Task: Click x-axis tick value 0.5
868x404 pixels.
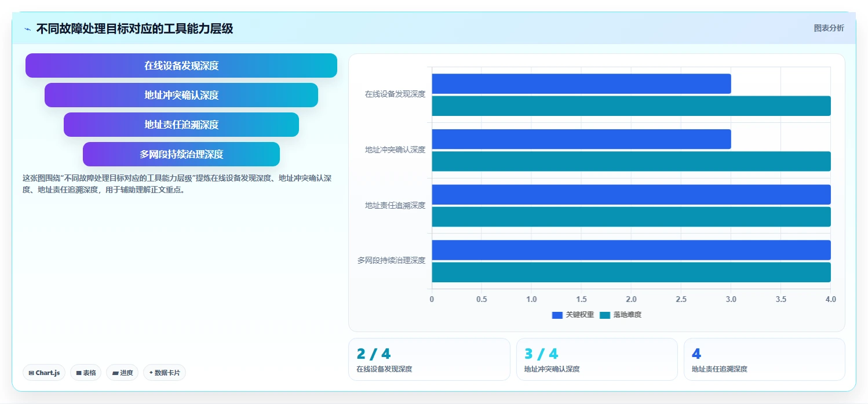Action: tap(482, 299)
